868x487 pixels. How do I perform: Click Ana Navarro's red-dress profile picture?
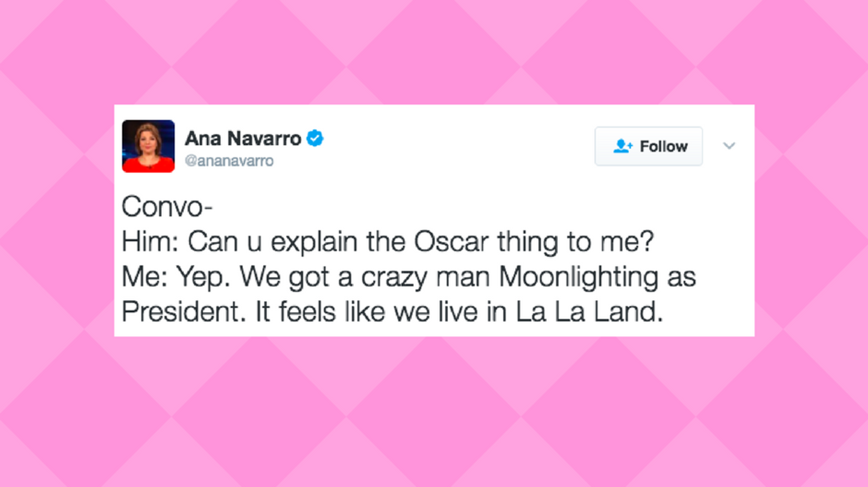[x=148, y=146]
